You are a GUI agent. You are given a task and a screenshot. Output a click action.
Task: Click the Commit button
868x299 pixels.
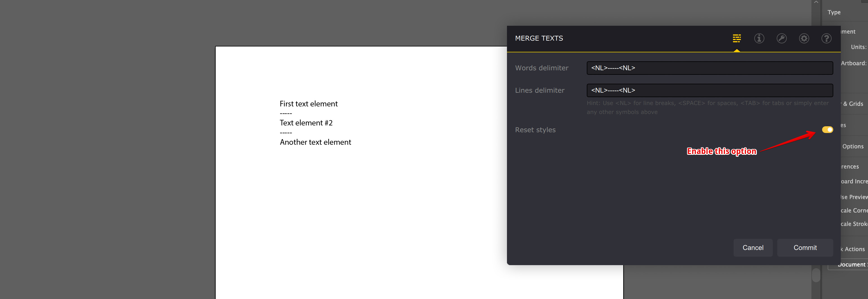tap(805, 247)
